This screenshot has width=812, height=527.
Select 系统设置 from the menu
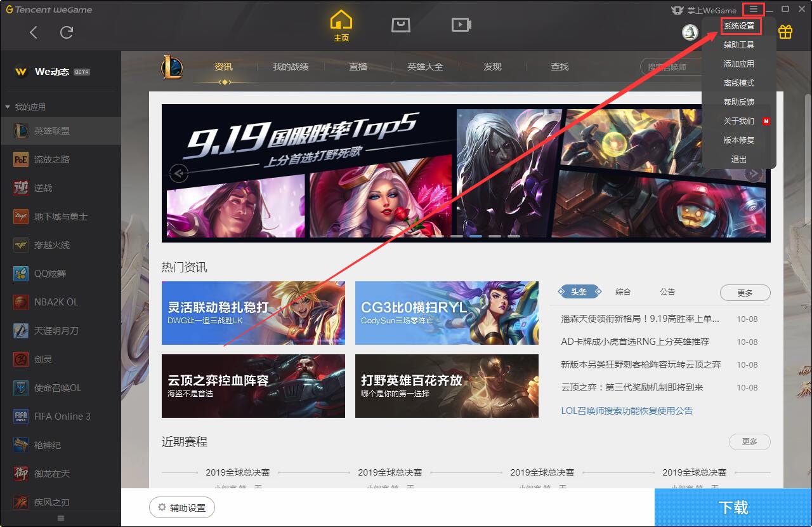(741, 25)
